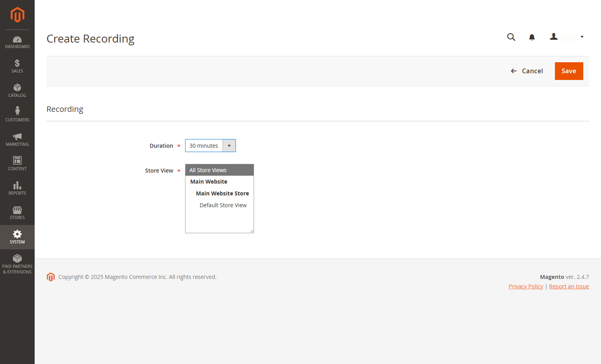The height and width of the screenshot is (364, 601).
Task: Open the System menu
Action: [17, 237]
